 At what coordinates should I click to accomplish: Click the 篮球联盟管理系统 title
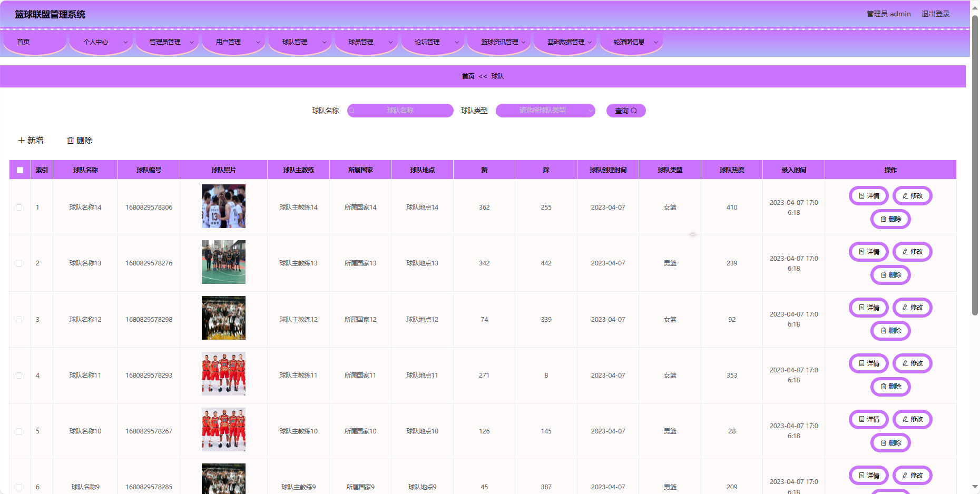point(50,15)
